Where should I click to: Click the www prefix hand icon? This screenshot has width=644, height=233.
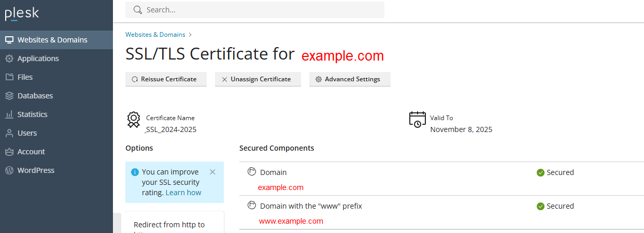click(x=252, y=206)
